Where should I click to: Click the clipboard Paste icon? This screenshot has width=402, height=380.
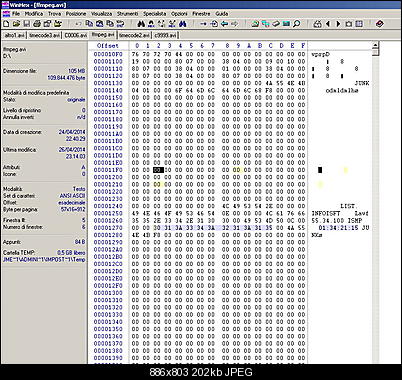click(x=99, y=24)
